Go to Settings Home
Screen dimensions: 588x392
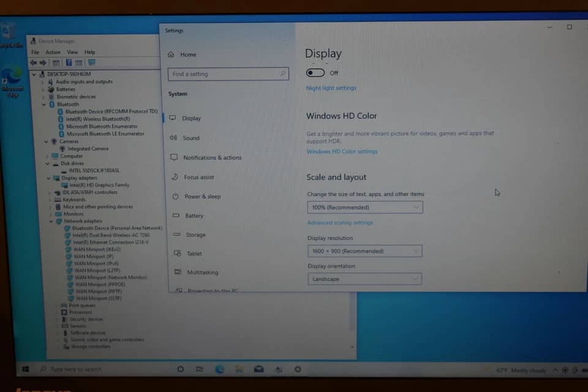pos(183,55)
